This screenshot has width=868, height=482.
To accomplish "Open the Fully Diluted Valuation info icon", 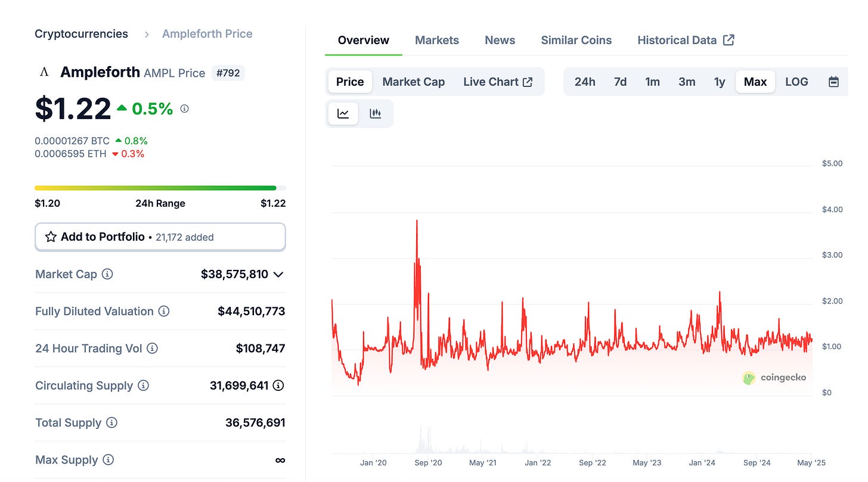I will pos(164,311).
